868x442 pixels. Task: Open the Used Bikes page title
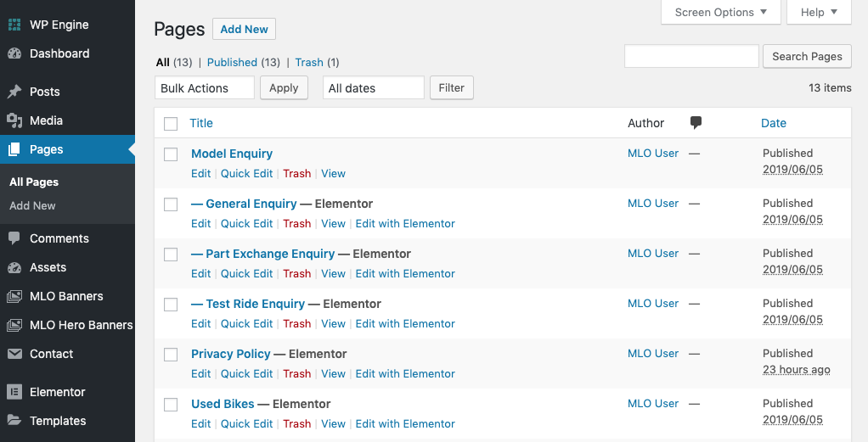tap(223, 404)
